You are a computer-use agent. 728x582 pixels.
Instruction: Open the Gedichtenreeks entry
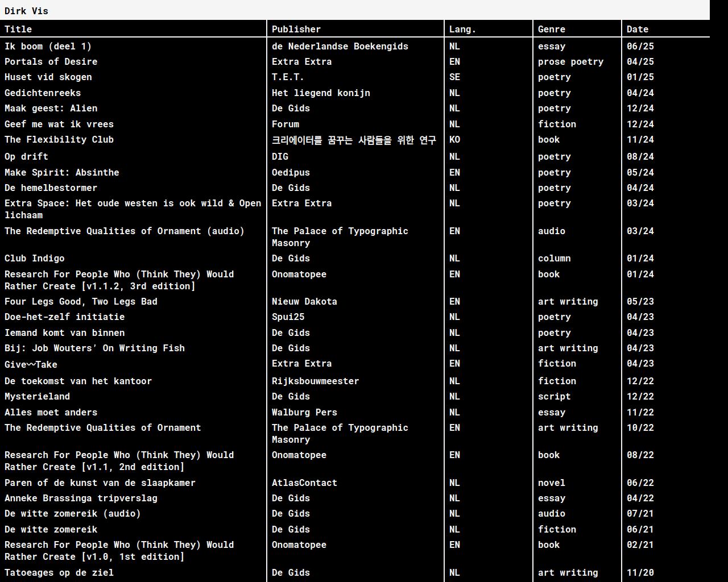[43, 93]
